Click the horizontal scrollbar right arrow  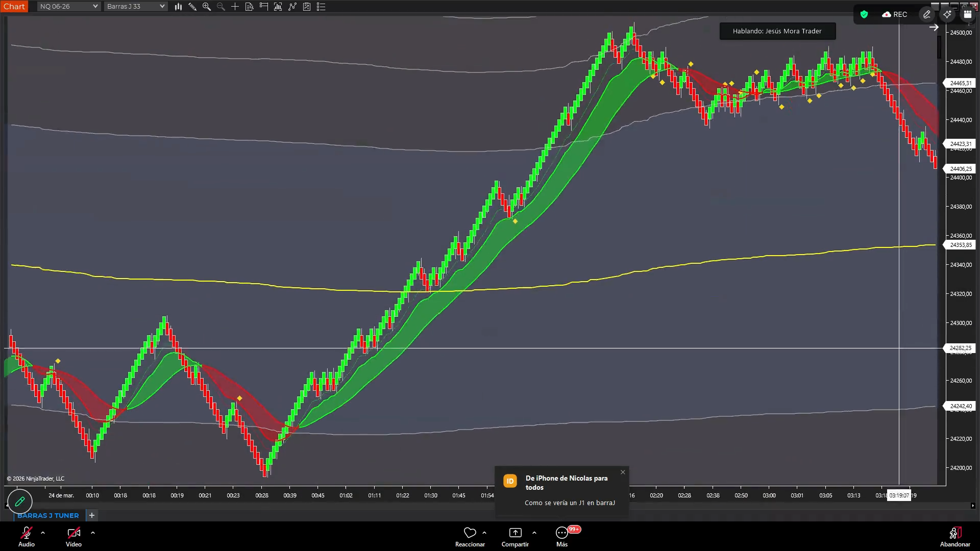click(973, 506)
